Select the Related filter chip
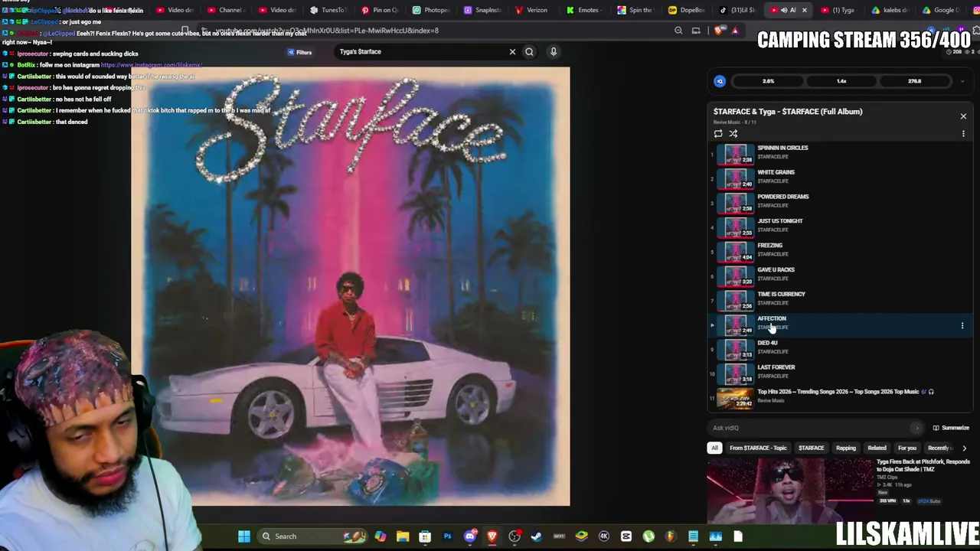 coord(877,448)
